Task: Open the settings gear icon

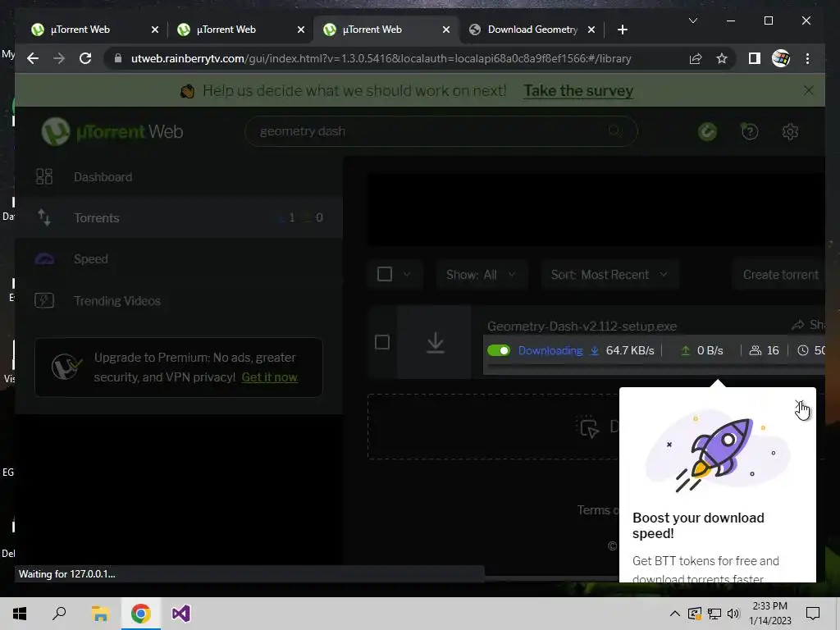Action: [x=790, y=131]
